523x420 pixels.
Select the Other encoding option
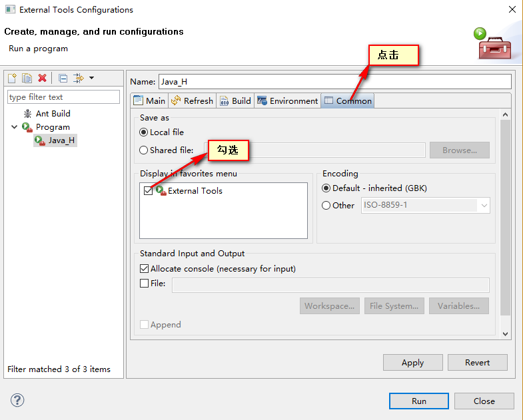coord(326,205)
